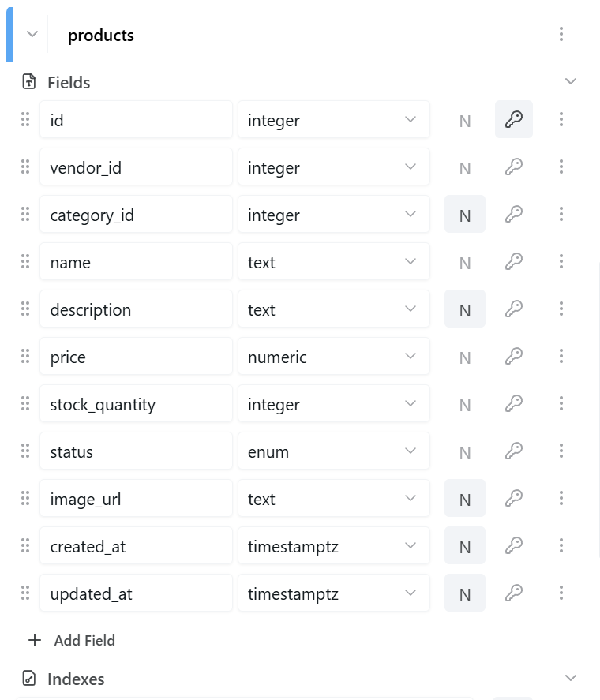Click Add Field button
Screen dimensions: 600x700
coord(72,640)
